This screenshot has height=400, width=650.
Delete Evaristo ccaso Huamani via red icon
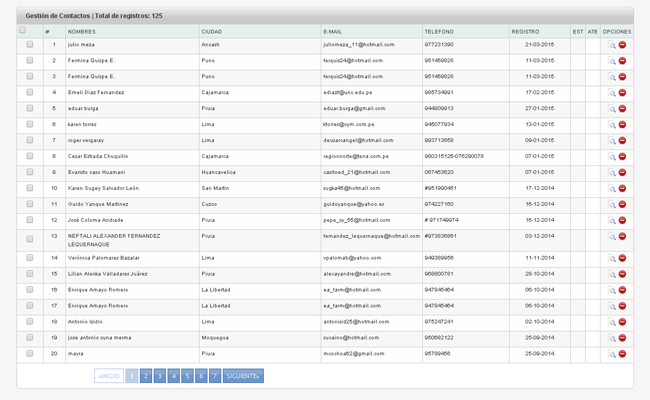click(622, 172)
